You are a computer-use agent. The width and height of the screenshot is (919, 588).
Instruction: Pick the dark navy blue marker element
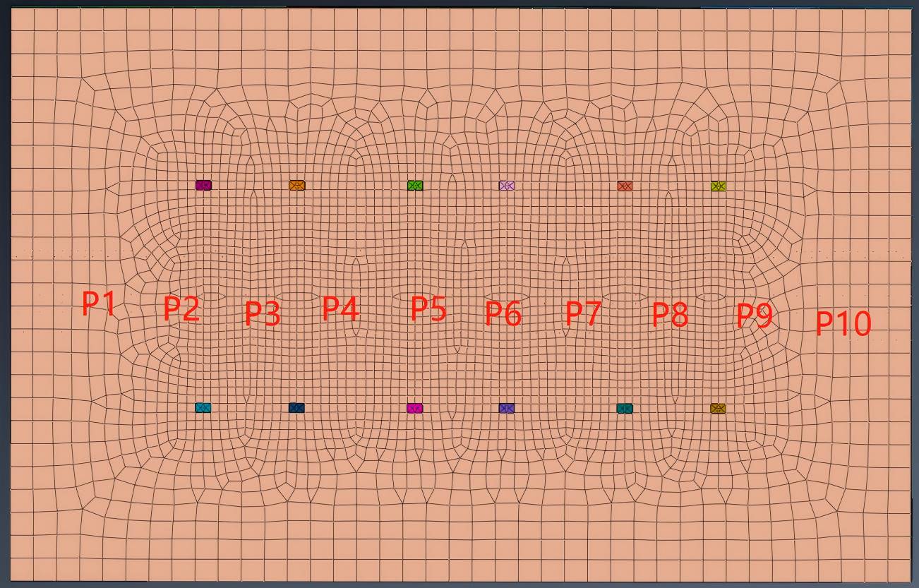[296, 408]
